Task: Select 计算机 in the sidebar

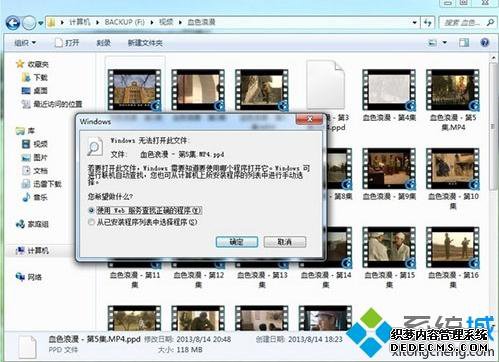Action: [x=32, y=251]
